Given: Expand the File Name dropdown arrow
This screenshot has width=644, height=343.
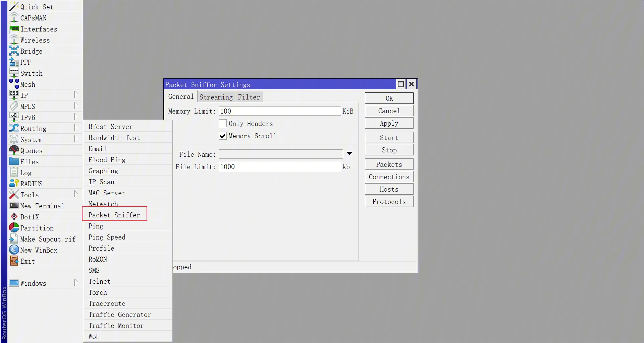Looking at the screenshot, I should [x=349, y=154].
